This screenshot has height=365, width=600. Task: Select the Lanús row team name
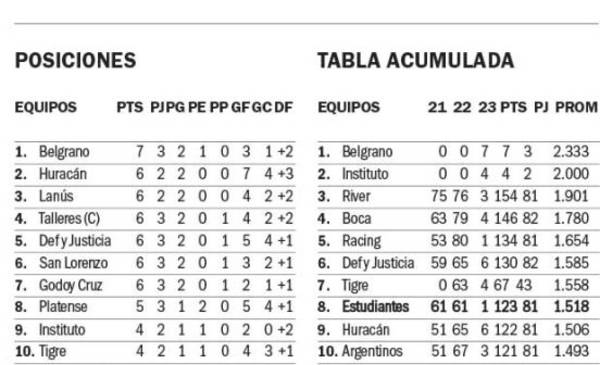click(56, 196)
